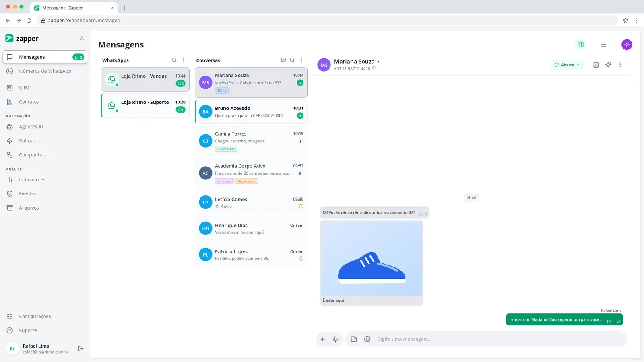
Task: Start a new conversation with the chat-plus icon
Action: pyautogui.click(x=283, y=60)
